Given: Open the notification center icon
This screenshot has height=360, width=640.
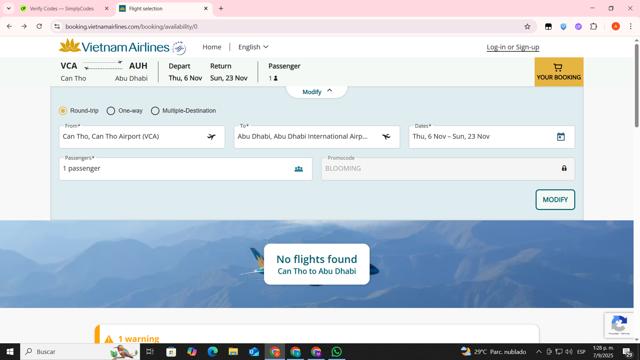Looking at the screenshot, I should click(x=627, y=351).
